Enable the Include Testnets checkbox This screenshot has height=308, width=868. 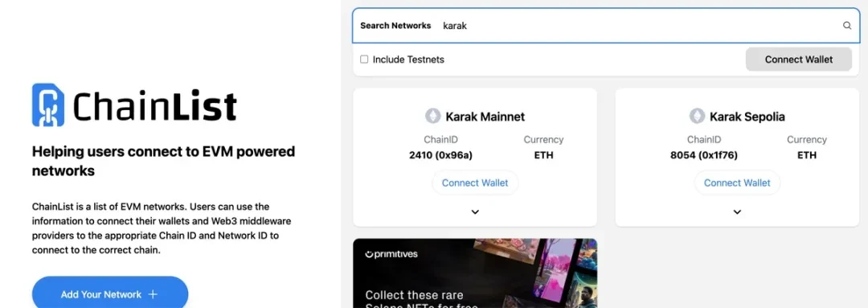pyautogui.click(x=364, y=60)
